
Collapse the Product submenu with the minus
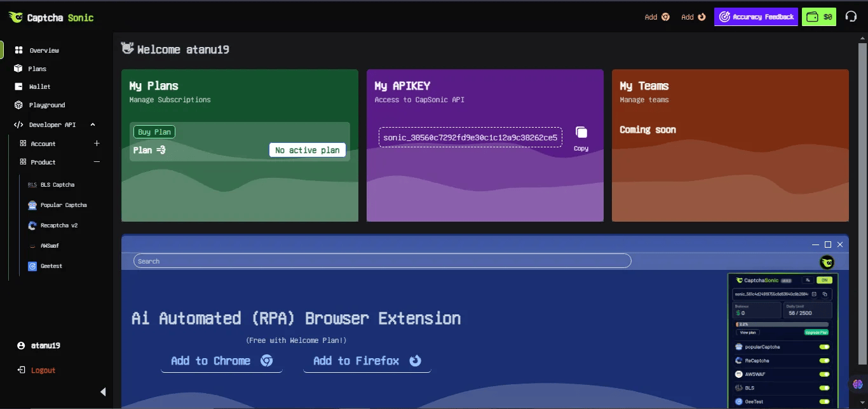(x=97, y=162)
